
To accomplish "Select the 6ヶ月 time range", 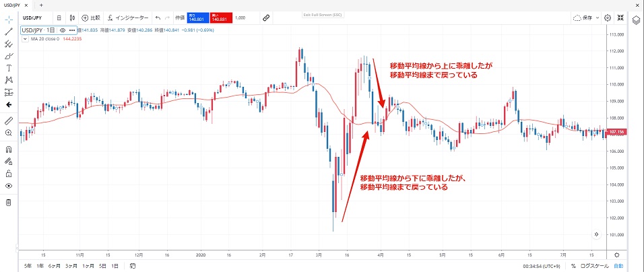I will pyautogui.click(x=52, y=266).
